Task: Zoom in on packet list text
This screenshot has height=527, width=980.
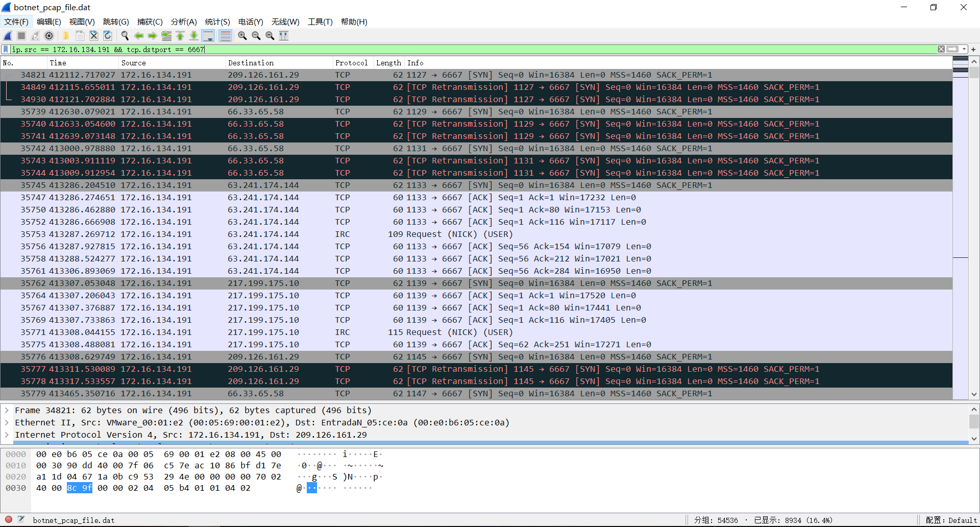Action: click(x=242, y=36)
